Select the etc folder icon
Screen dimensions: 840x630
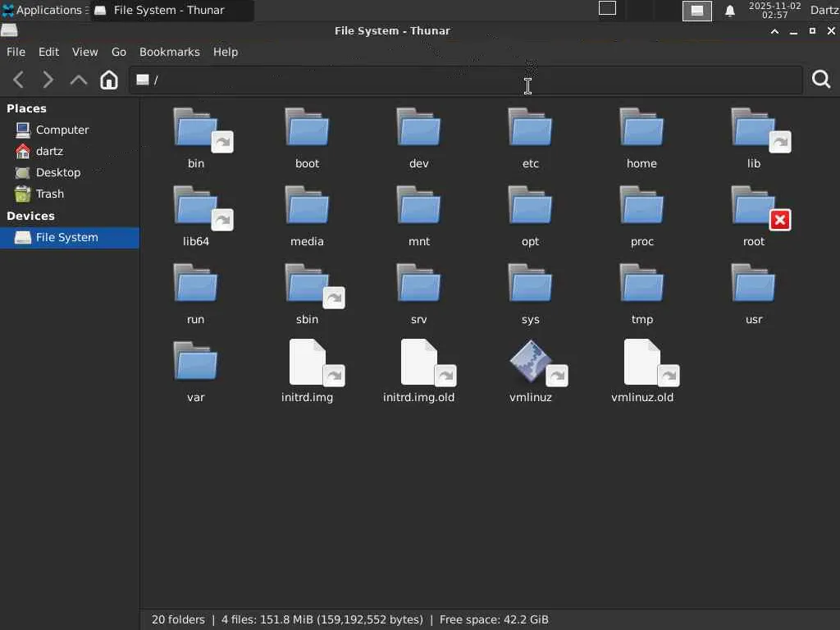tap(531, 128)
